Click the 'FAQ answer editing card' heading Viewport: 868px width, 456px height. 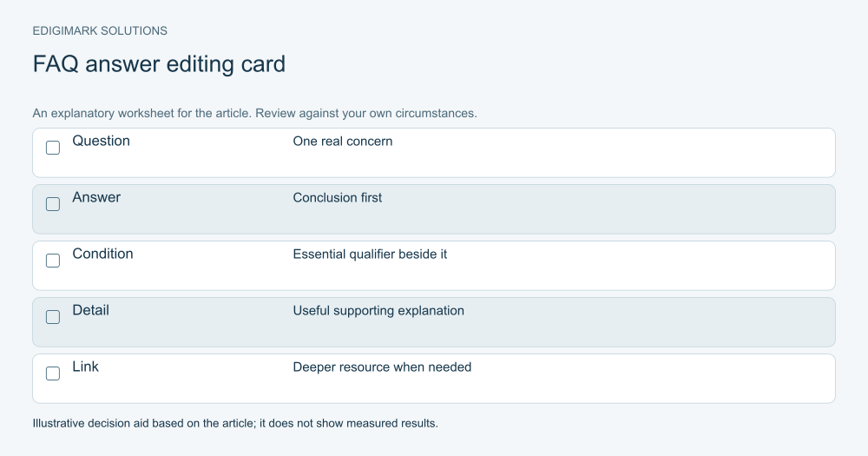[x=159, y=64]
